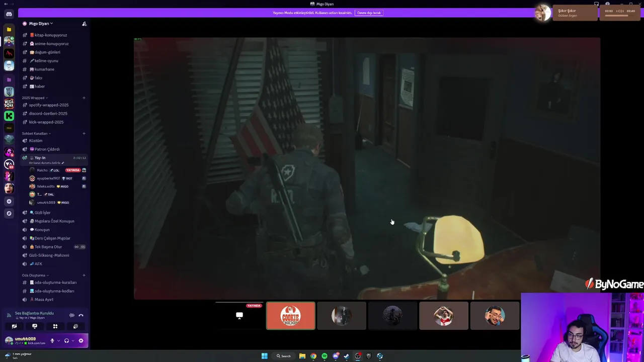Collapse the 2025 Wrapped category
This screenshot has width=644, height=362.
coord(35,98)
